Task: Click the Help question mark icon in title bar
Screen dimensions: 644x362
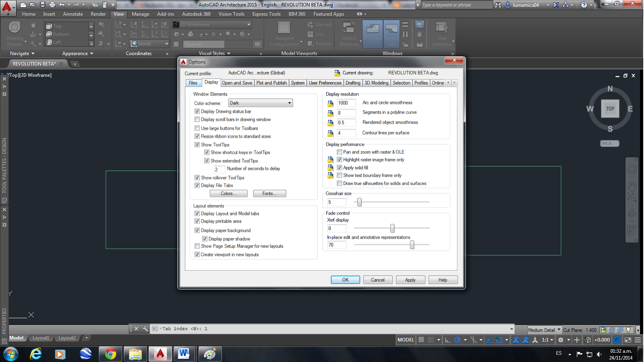Action: 584,5
